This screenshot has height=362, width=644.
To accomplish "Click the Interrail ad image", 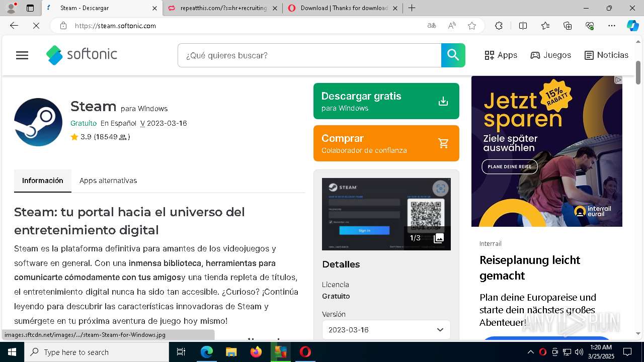I will coord(547,151).
